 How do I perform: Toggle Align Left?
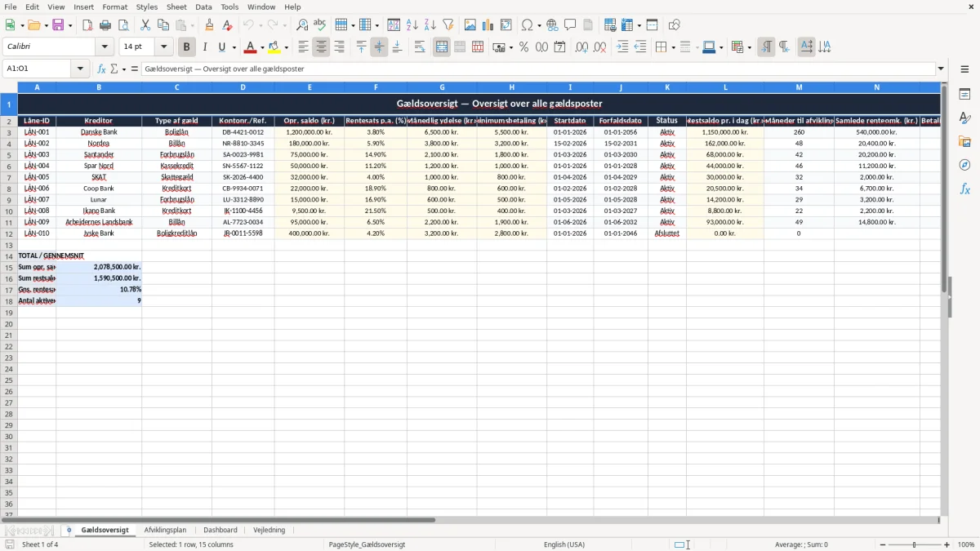pos(303,47)
